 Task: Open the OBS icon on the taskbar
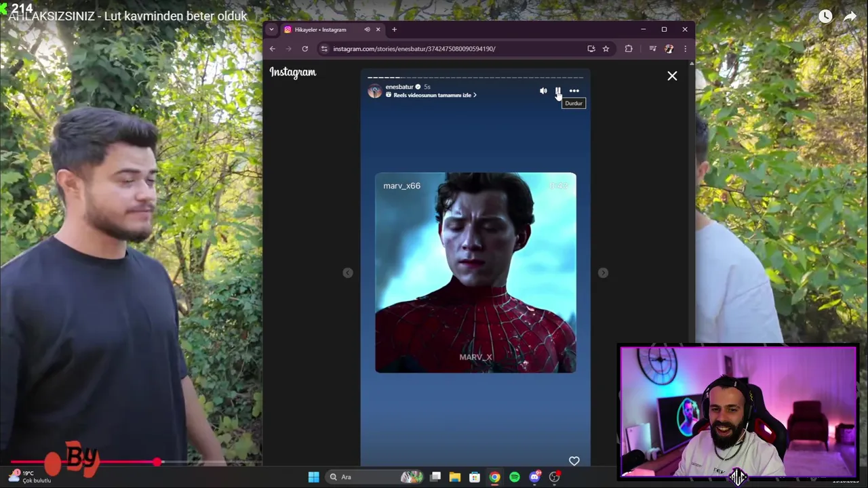(x=555, y=477)
